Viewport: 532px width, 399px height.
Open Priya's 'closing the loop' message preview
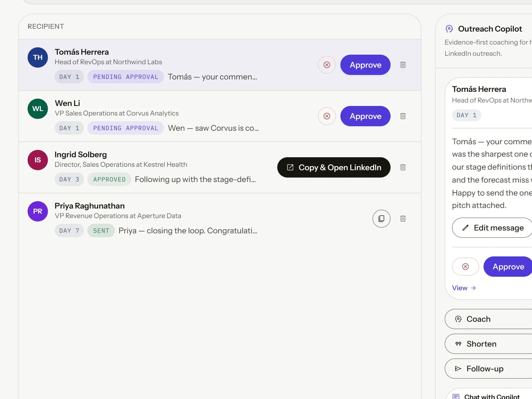pos(188,231)
